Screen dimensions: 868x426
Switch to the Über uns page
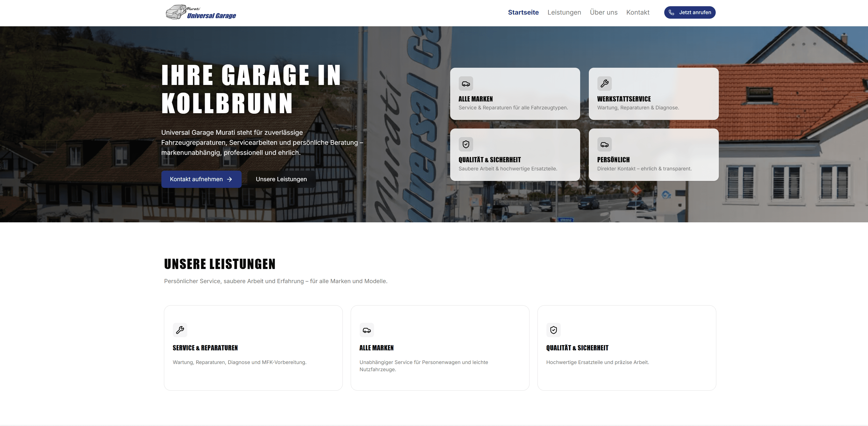[x=604, y=12]
